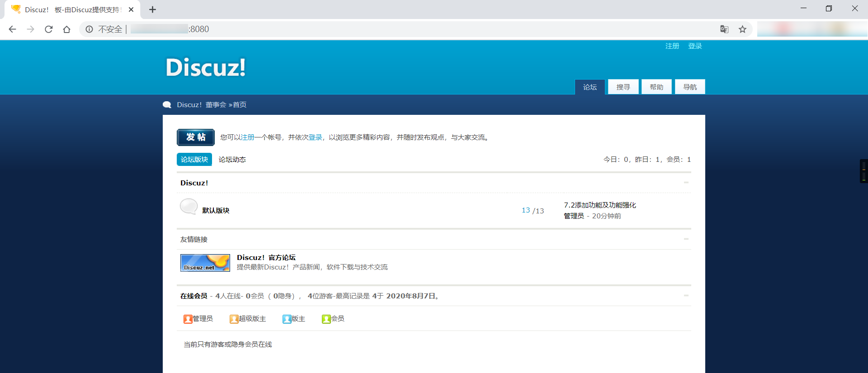The width and height of the screenshot is (868, 373).
Task: Close the Discuz! browser tab
Action: coord(131,9)
